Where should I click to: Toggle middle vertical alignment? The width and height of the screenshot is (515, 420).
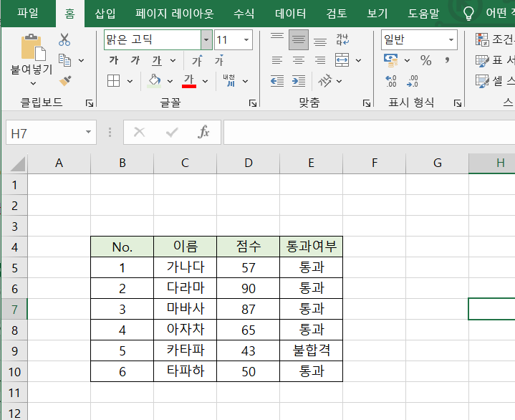[299, 39]
